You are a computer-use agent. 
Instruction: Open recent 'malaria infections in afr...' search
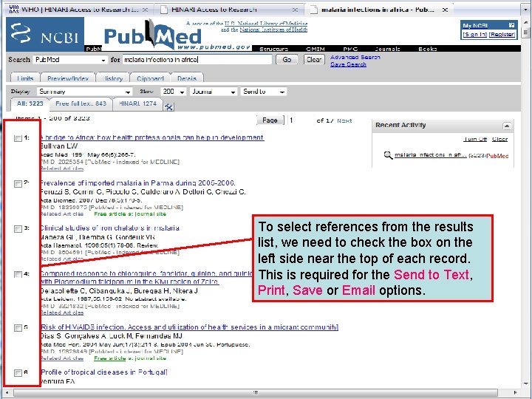click(430, 155)
